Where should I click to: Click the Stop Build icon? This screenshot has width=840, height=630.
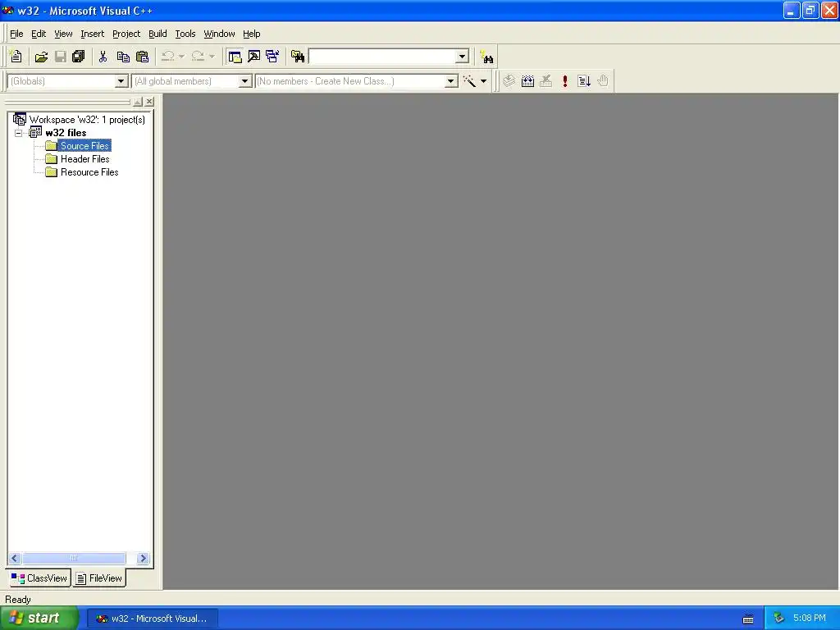point(546,81)
